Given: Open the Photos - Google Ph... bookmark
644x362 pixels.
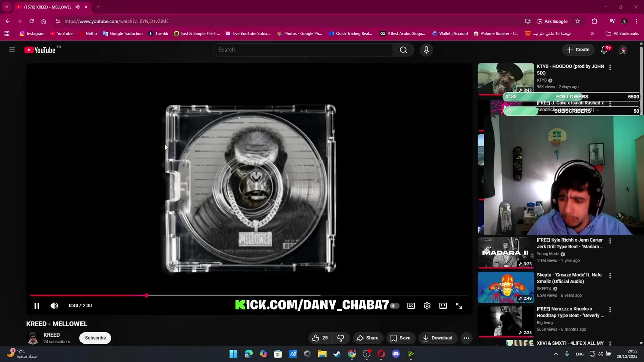Looking at the screenshot, I should [x=299, y=34].
